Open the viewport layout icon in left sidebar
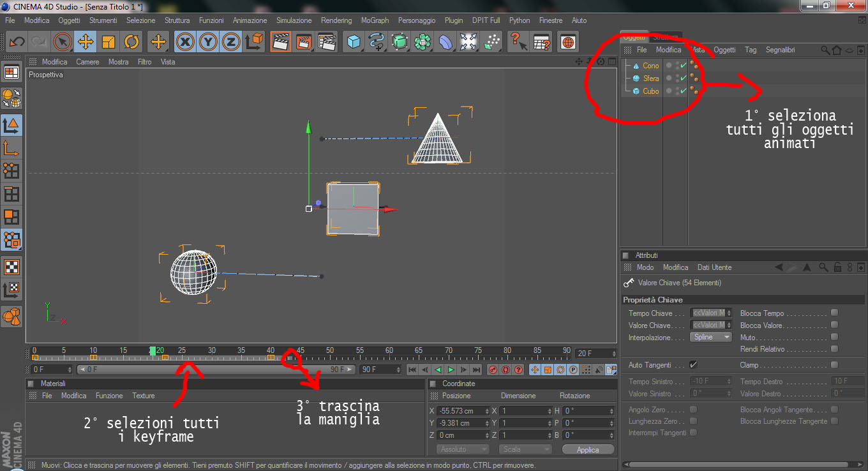The width and height of the screenshot is (868, 471). [x=11, y=71]
